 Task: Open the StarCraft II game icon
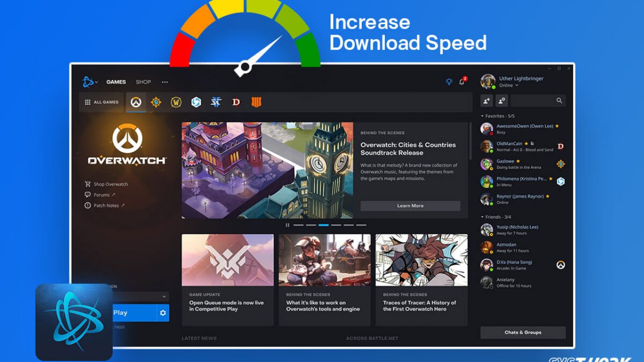point(216,102)
